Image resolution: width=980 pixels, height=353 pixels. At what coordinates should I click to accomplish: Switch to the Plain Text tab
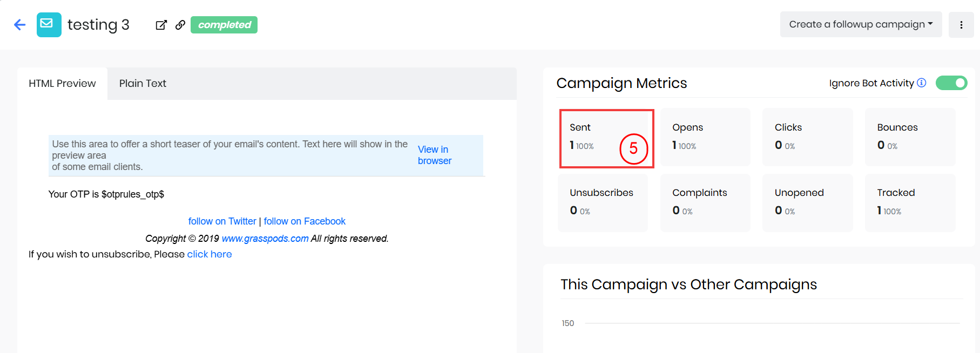click(143, 84)
